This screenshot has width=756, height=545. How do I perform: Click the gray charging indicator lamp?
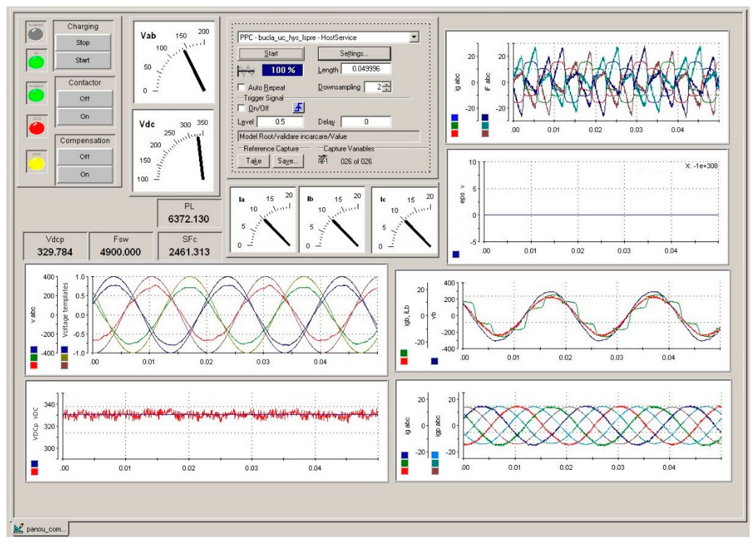pyautogui.click(x=36, y=34)
